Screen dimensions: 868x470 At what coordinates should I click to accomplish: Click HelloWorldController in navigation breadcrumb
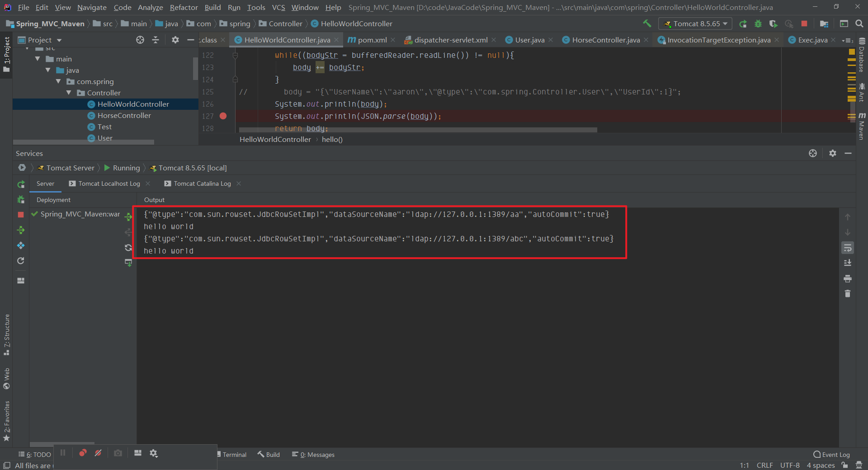[x=352, y=23]
